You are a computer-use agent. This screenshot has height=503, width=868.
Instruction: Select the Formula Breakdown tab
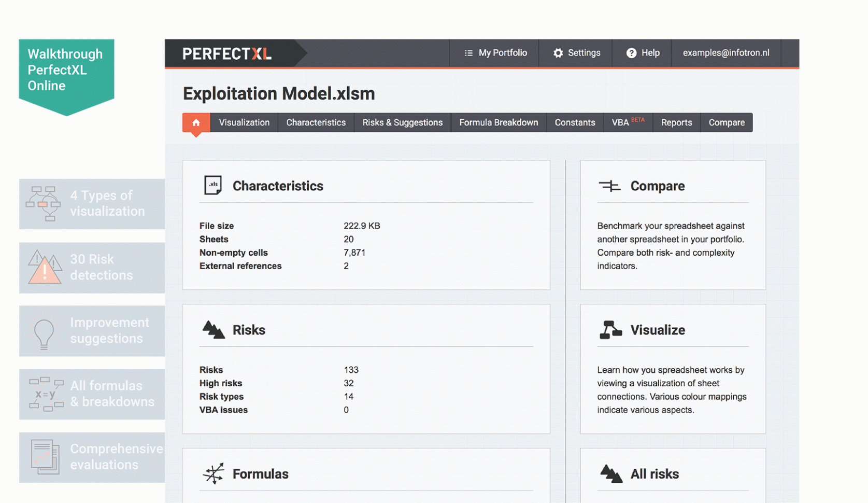point(499,123)
